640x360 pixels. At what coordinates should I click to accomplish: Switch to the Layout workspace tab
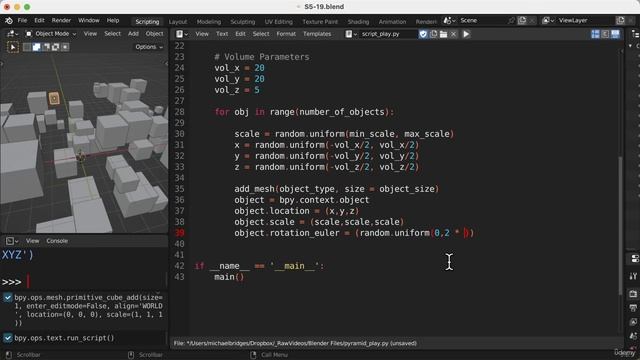[x=178, y=22]
